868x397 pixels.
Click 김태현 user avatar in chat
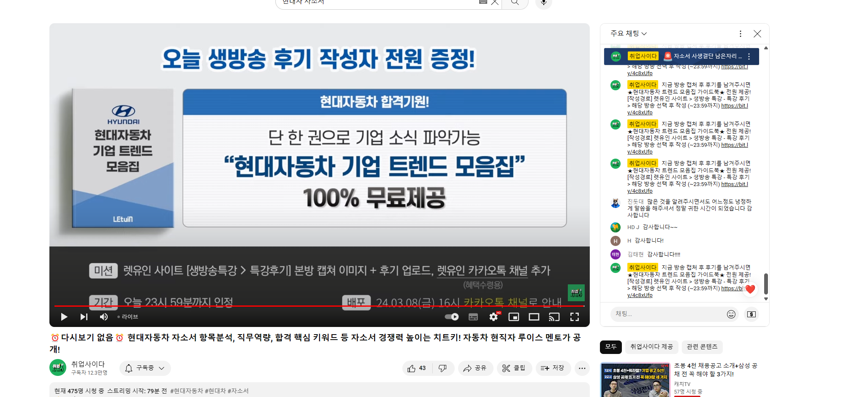click(616, 254)
